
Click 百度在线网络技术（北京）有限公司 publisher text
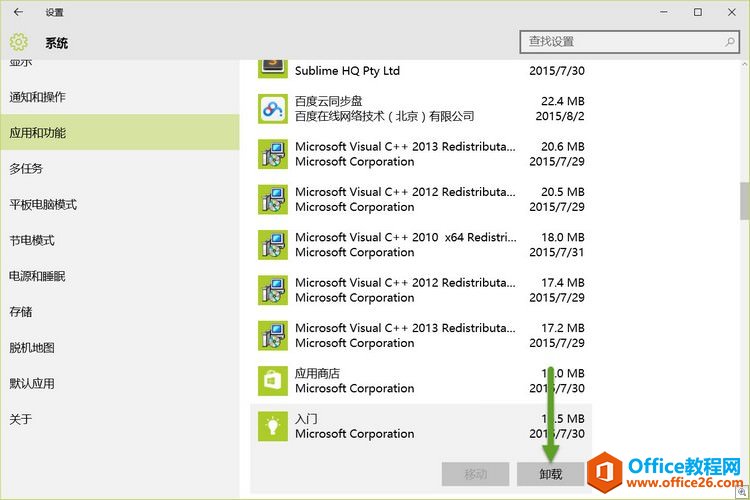point(385,116)
